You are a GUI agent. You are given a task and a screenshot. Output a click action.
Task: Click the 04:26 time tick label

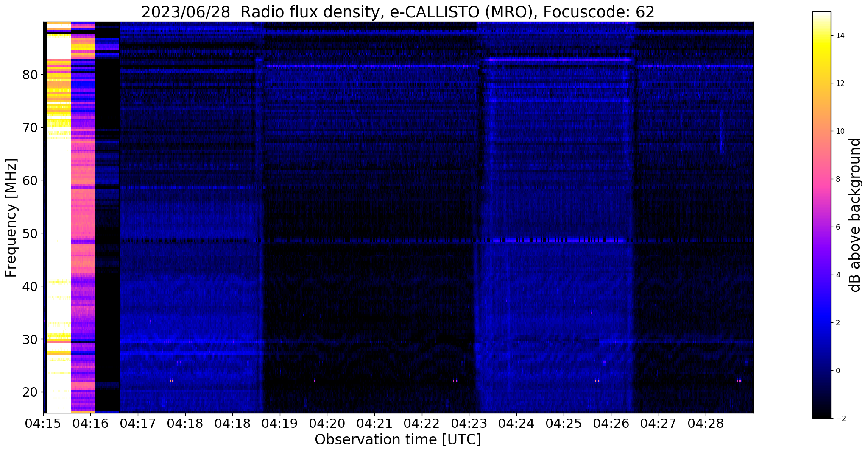[611, 423]
